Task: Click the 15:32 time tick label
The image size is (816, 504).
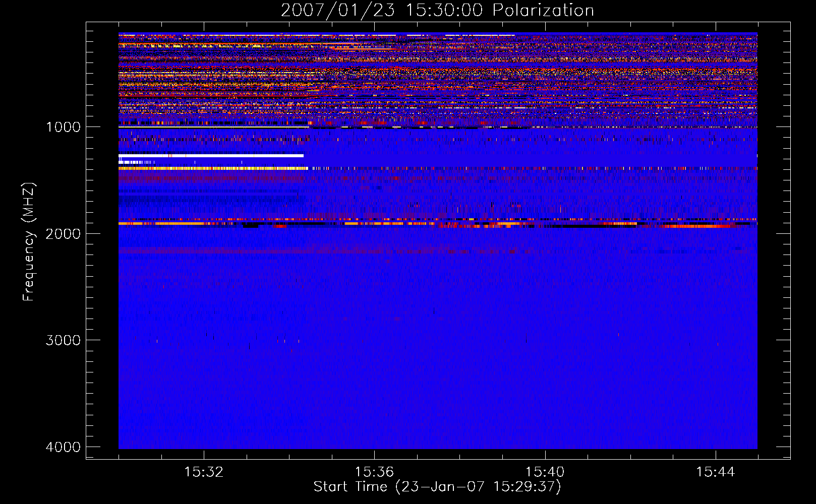Action: click(x=204, y=472)
